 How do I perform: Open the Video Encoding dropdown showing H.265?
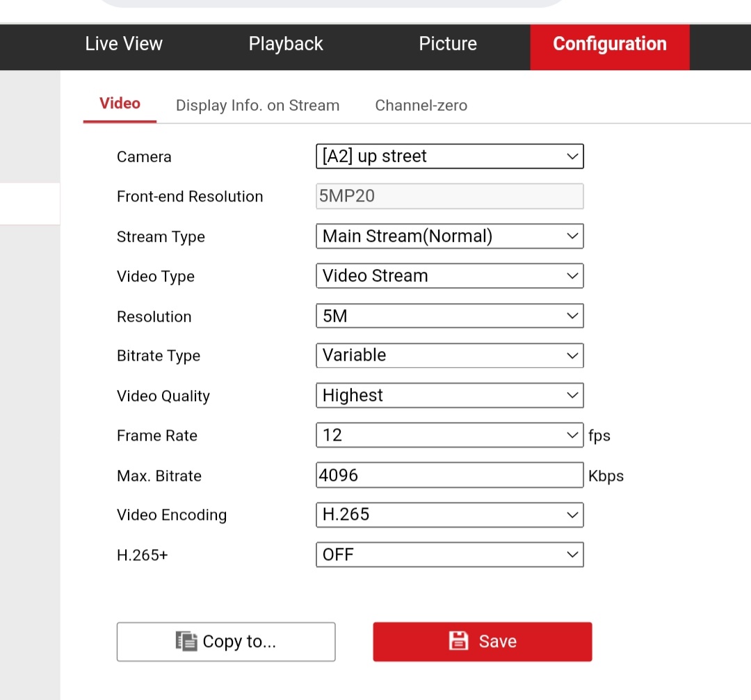(449, 515)
